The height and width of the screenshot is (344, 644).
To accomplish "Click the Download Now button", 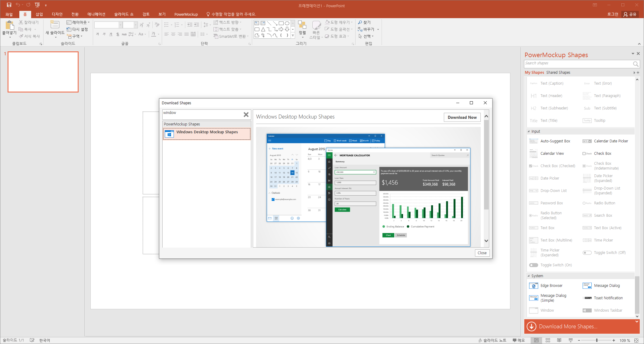I will tap(462, 117).
